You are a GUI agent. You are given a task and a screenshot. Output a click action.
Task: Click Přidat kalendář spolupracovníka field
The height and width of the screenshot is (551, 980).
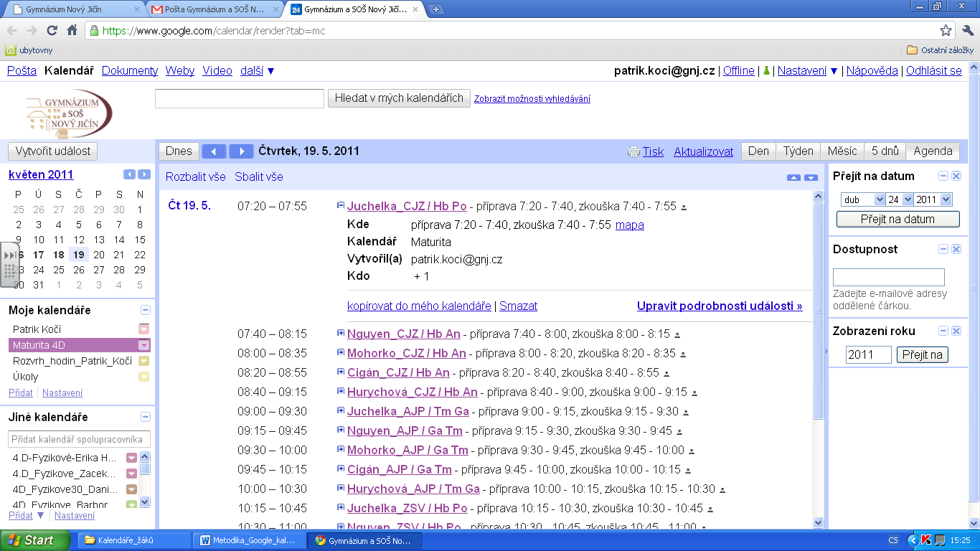point(79,439)
